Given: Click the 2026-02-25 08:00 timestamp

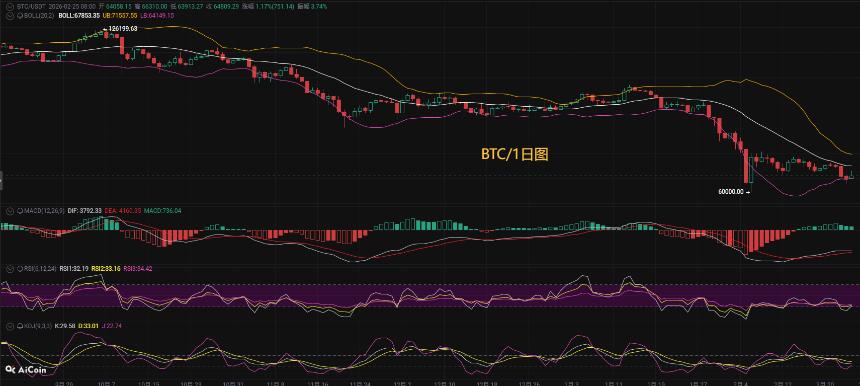Looking at the screenshot, I should (x=72, y=7).
